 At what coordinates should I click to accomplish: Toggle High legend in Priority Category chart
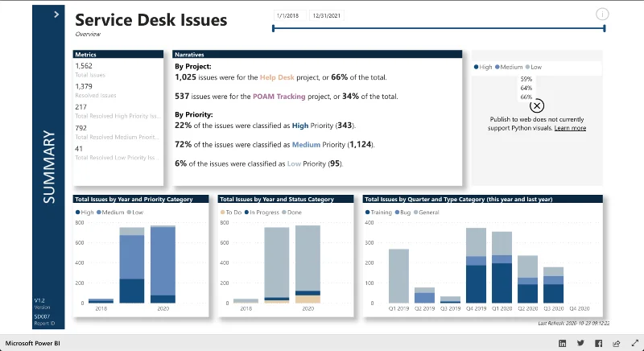point(85,213)
